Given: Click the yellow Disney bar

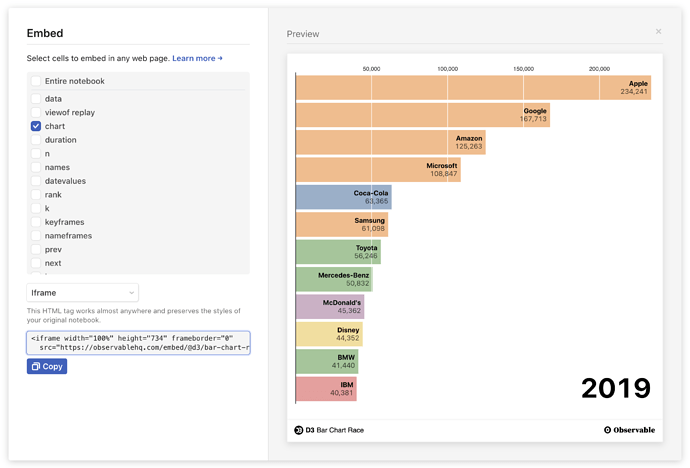Looking at the screenshot, I should tap(329, 334).
